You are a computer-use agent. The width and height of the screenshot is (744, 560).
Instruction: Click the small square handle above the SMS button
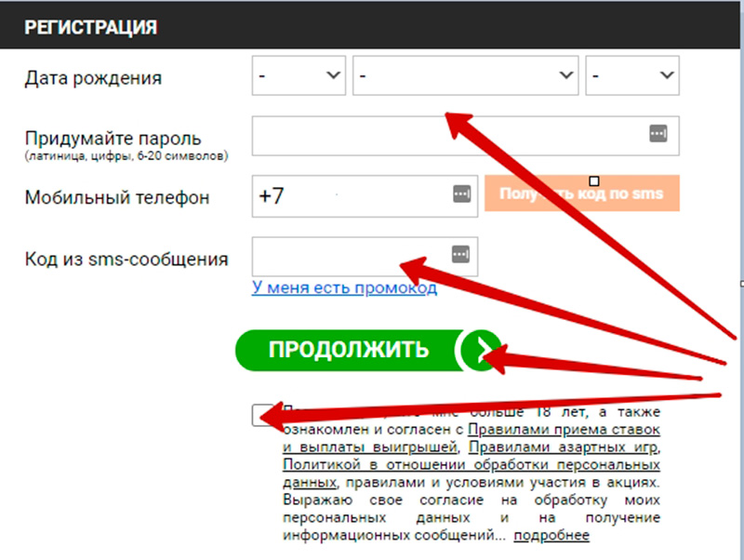coord(594,180)
